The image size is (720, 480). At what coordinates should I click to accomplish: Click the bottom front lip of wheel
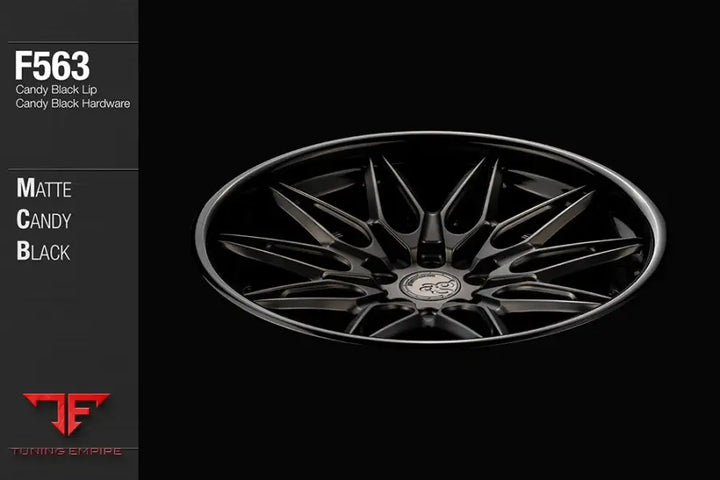click(430, 341)
